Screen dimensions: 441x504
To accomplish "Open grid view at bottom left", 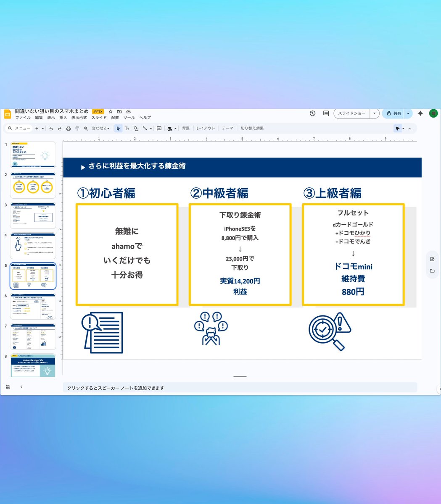I will click(8, 387).
